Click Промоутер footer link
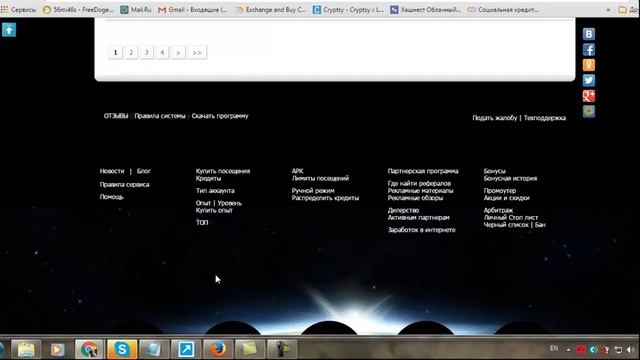Screen dimensions: 640x360 point(500,191)
